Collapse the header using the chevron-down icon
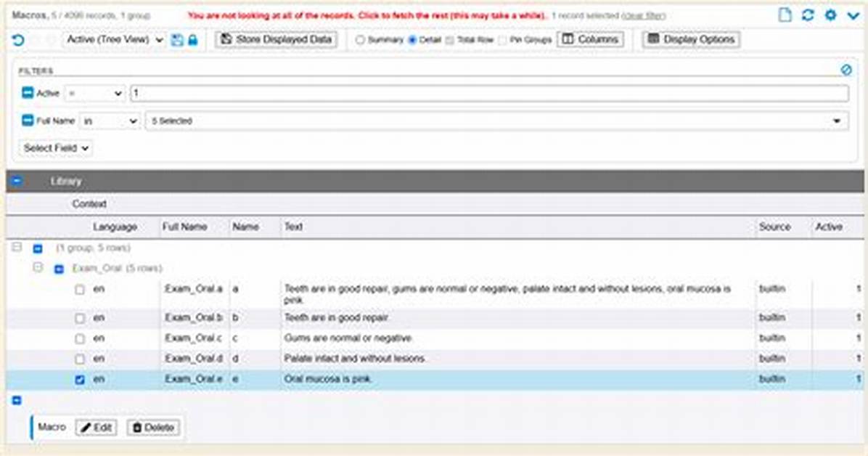Image resolution: width=868 pixels, height=456 pixels. pyautogui.click(x=853, y=16)
